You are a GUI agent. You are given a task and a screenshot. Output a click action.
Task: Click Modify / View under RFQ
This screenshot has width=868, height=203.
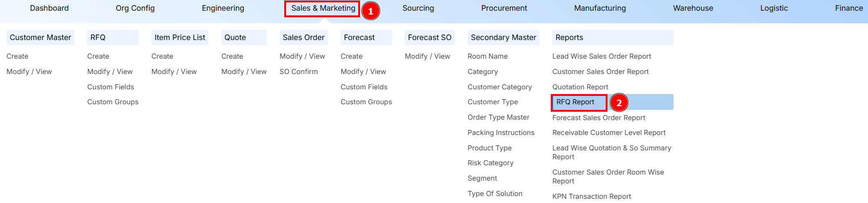[x=110, y=72]
